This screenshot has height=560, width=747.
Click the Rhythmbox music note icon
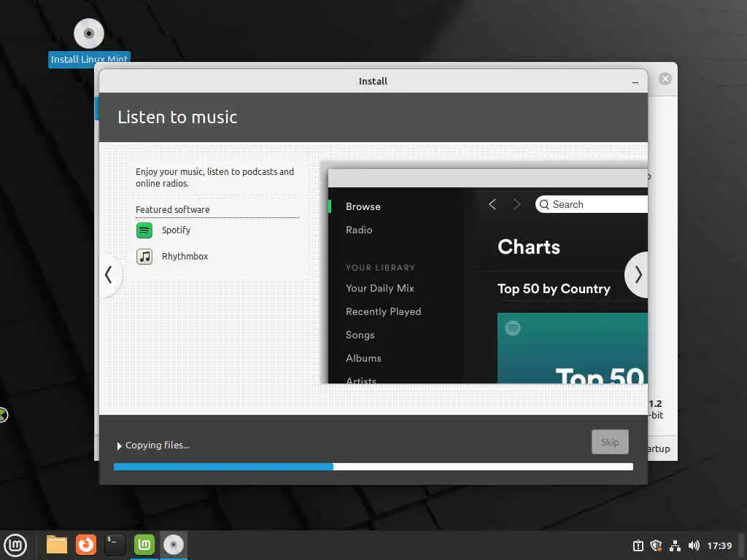[144, 257]
